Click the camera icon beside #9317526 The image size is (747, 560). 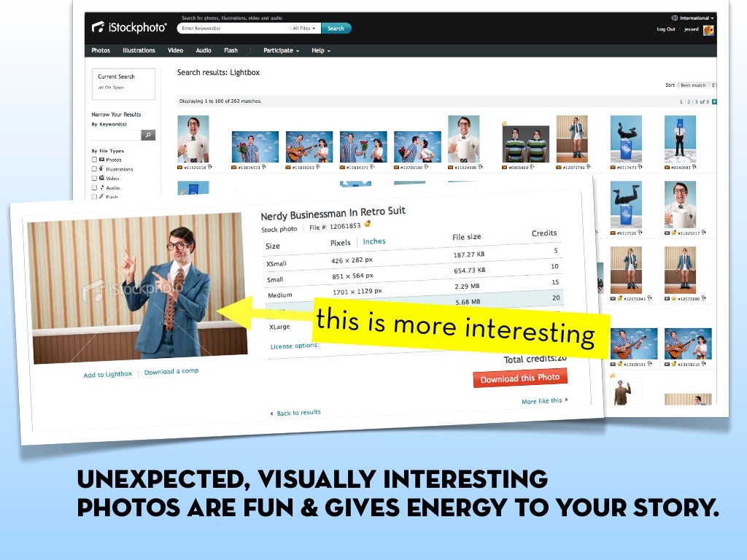(x=613, y=233)
